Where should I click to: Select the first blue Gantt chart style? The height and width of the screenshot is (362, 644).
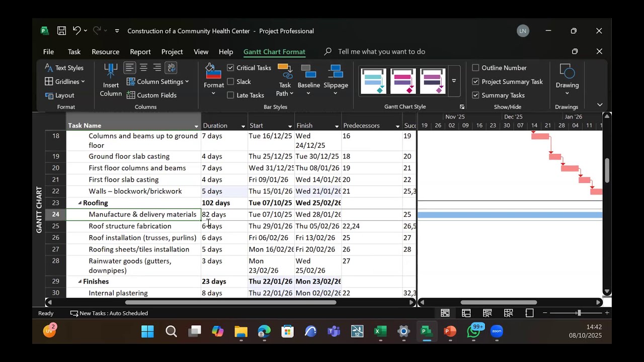373,81
